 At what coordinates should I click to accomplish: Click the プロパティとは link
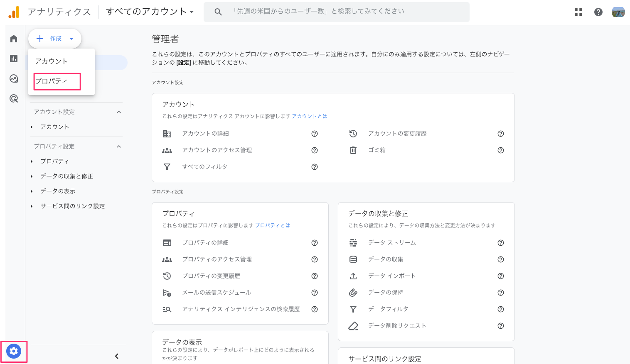tap(272, 225)
